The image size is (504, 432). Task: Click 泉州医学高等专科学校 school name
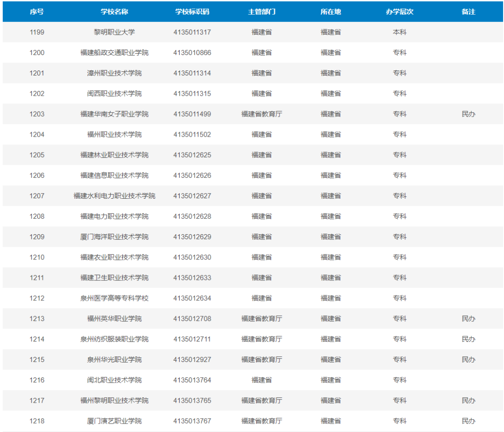[114, 298]
